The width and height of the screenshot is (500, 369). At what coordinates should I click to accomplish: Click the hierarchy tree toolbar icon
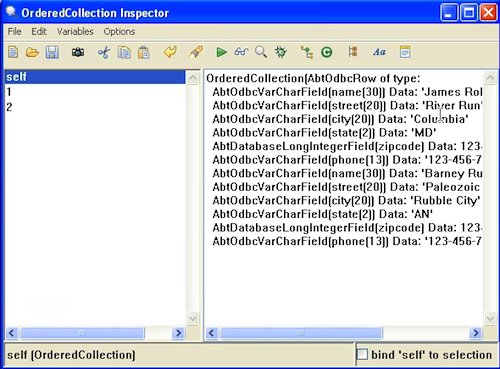[307, 52]
